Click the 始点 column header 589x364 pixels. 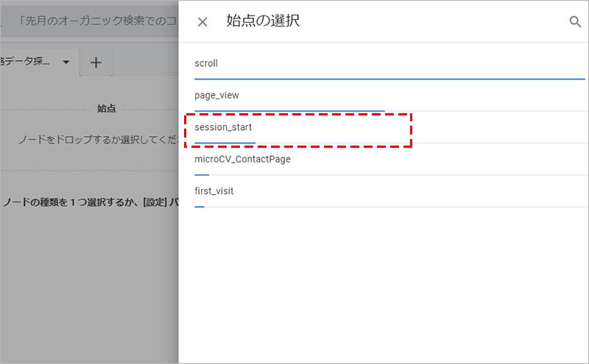(x=107, y=109)
